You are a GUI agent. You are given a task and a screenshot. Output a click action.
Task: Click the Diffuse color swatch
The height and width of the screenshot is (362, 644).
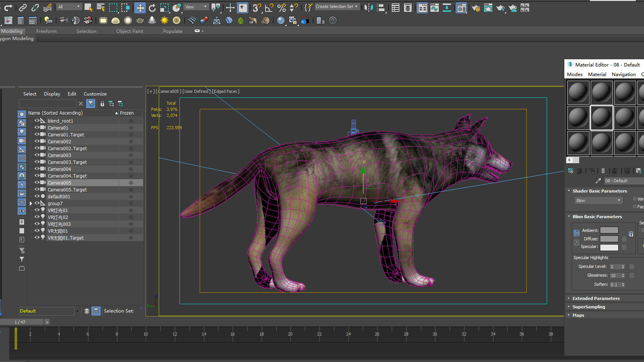609,239
